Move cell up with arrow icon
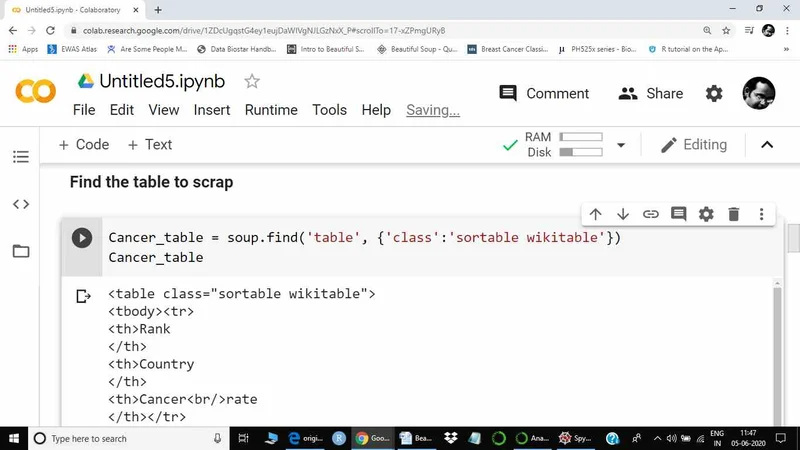The height and width of the screenshot is (450, 800). (x=595, y=214)
